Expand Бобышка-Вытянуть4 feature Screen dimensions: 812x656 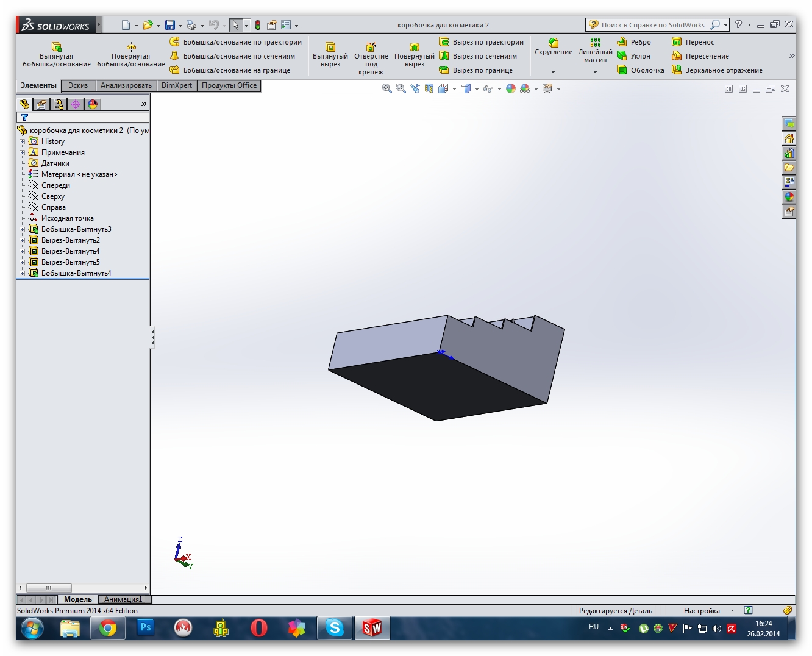point(22,273)
